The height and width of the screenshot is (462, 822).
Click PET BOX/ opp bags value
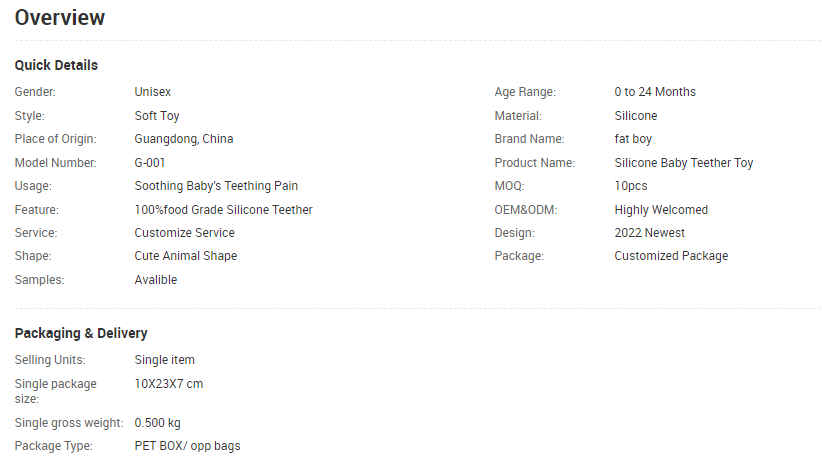(187, 446)
